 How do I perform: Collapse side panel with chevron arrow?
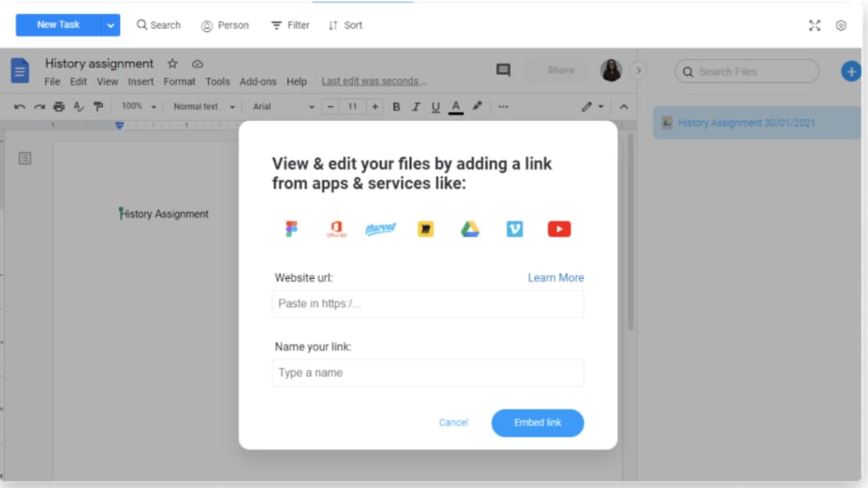pyautogui.click(x=639, y=71)
